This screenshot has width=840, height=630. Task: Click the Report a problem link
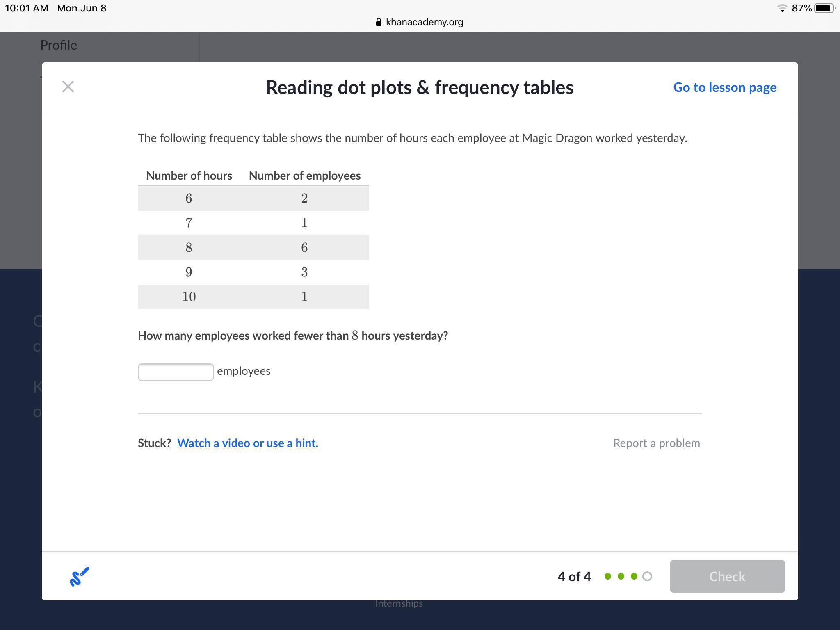(656, 443)
